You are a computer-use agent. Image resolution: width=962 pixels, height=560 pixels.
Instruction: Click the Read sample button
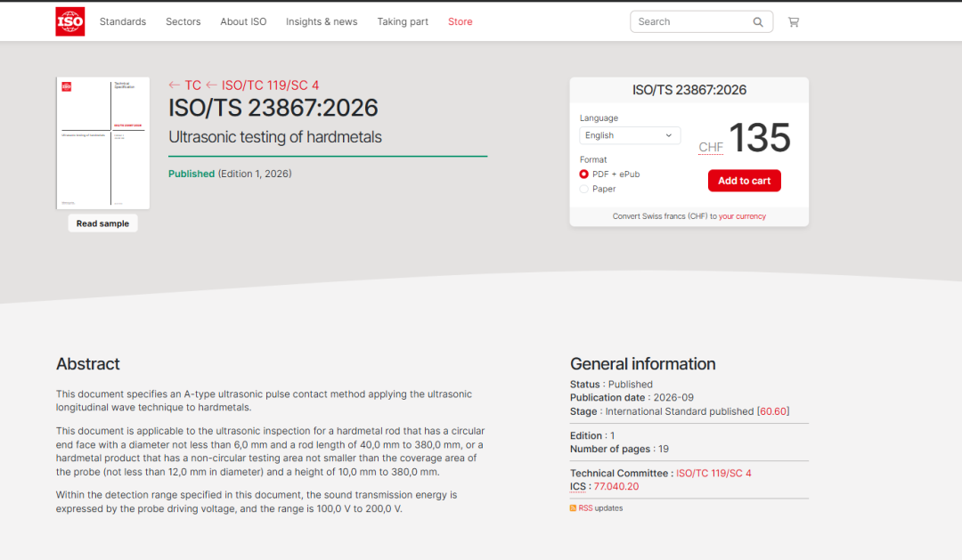coord(102,223)
